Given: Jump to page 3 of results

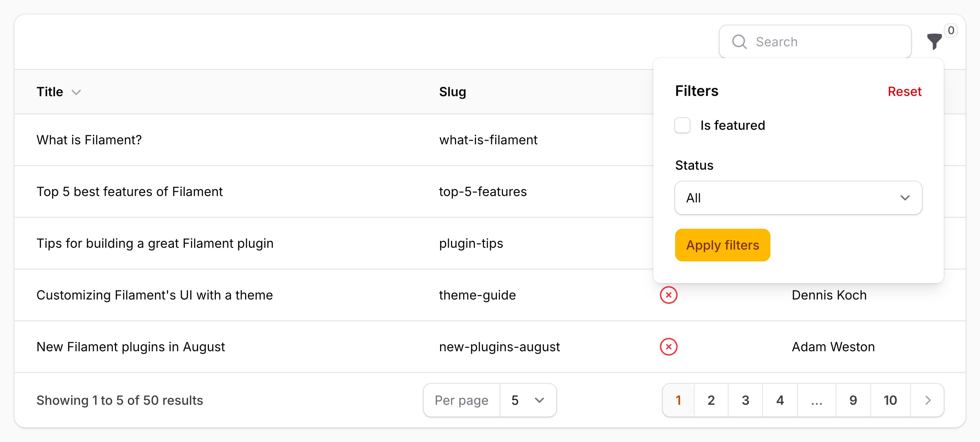Looking at the screenshot, I should pos(745,400).
